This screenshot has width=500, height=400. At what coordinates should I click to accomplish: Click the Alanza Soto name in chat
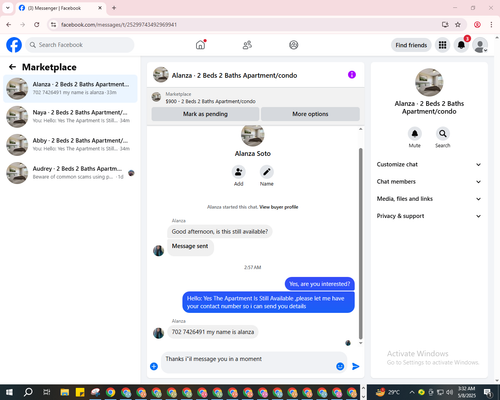pyautogui.click(x=253, y=154)
